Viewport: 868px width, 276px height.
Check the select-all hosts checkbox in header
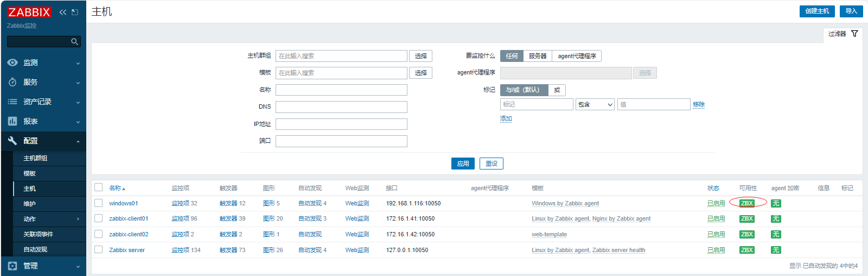tap(98, 187)
